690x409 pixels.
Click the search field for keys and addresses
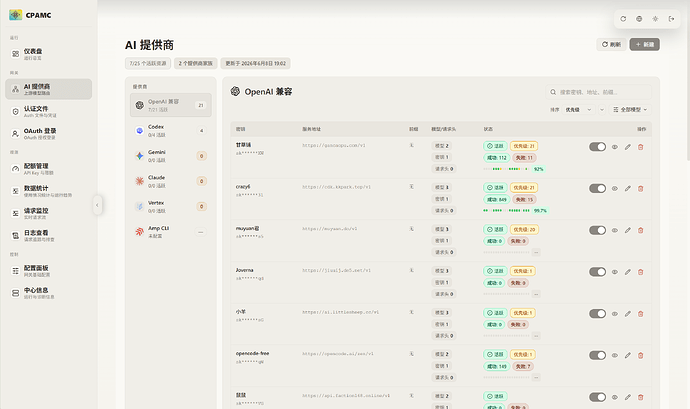coord(598,92)
